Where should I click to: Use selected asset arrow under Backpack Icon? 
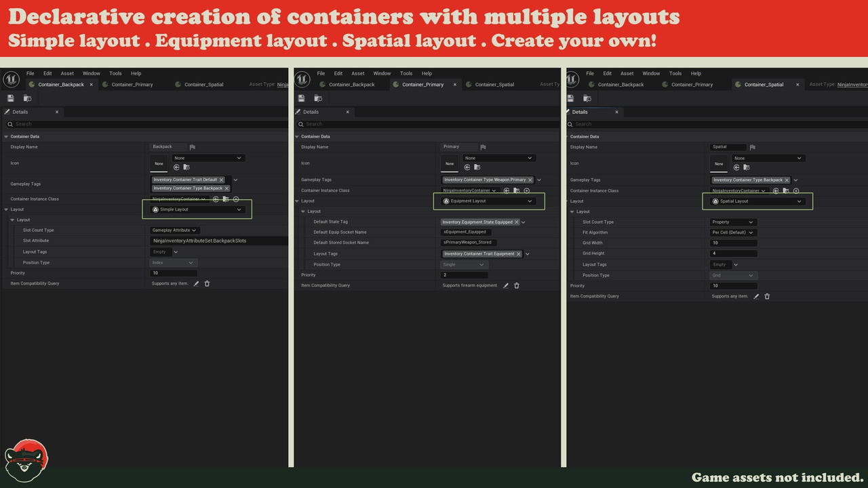(x=176, y=167)
